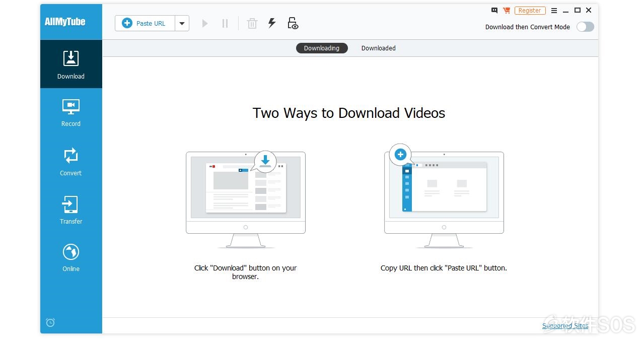Open private mode lock-and-eye icon
The width and height of the screenshot is (644, 339).
coord(293,23)
